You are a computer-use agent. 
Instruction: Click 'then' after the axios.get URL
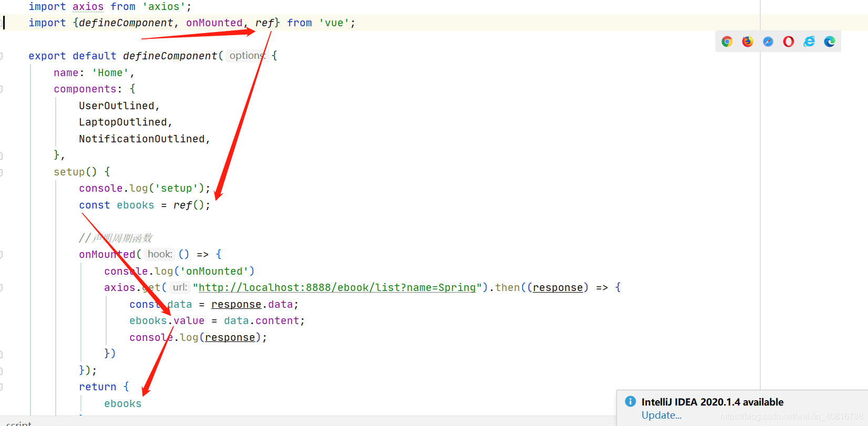pyautogui.click(x=508, y=288)
